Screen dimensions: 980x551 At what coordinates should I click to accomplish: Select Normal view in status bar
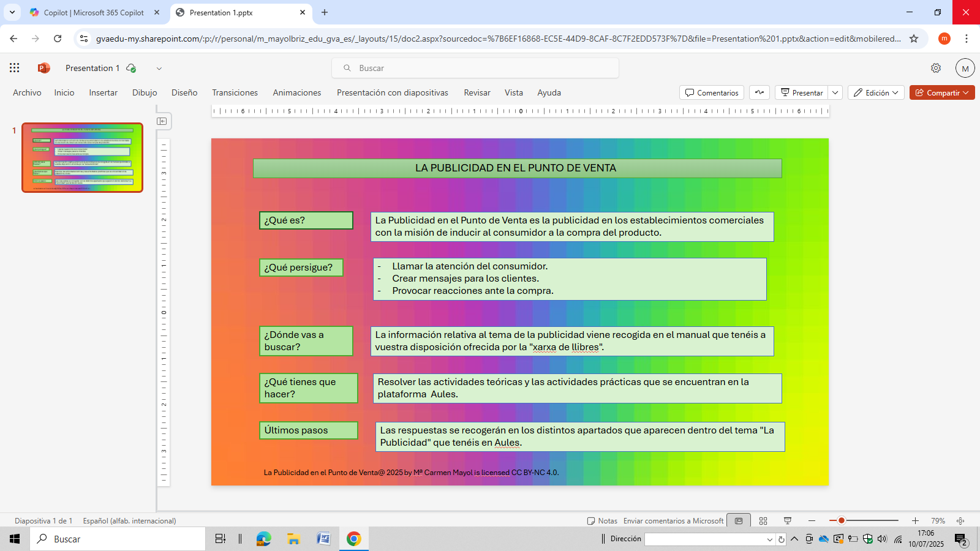[x=739, y=521]
